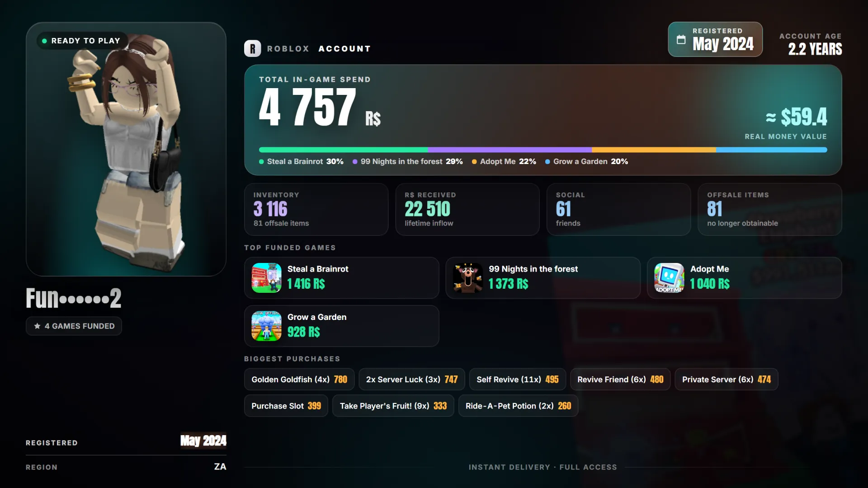Click the star icon in Games Funded badge

coord(37,326)
